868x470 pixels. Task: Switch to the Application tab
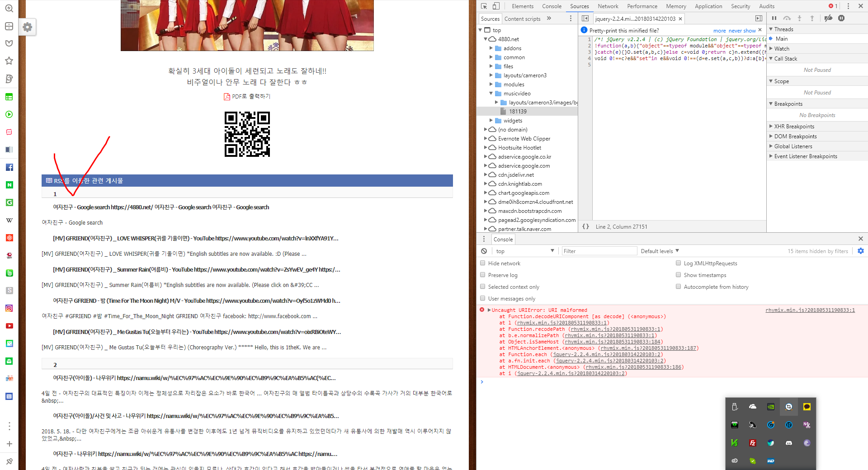coord(708,6)
